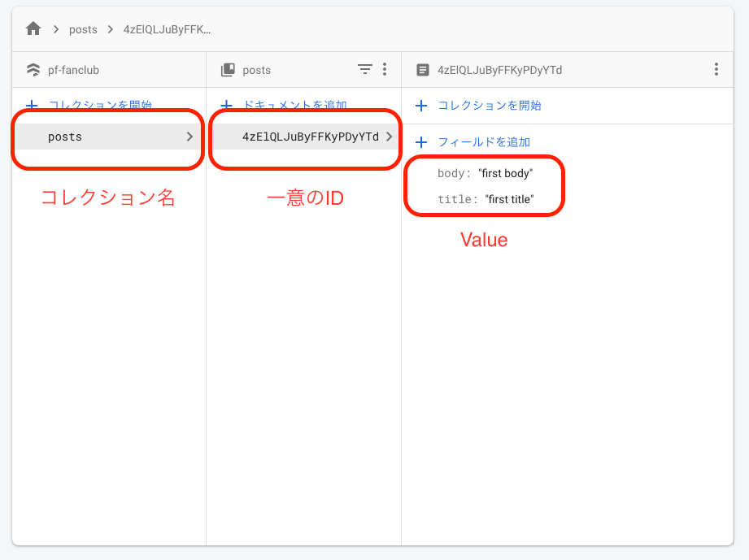Viewport: 749px width, 560px height.
Task: Select the body field value first body
Action: coord(506,172)
